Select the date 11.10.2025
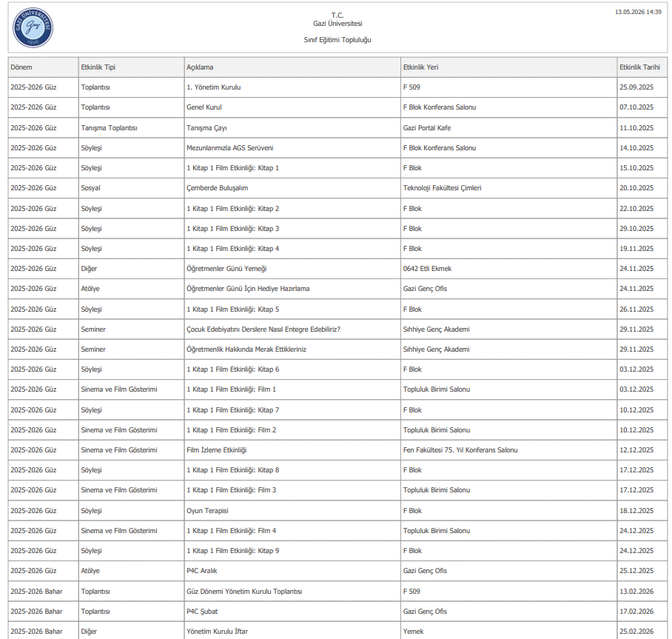Screen dimensions: 672x639 [x=642, y=128]
